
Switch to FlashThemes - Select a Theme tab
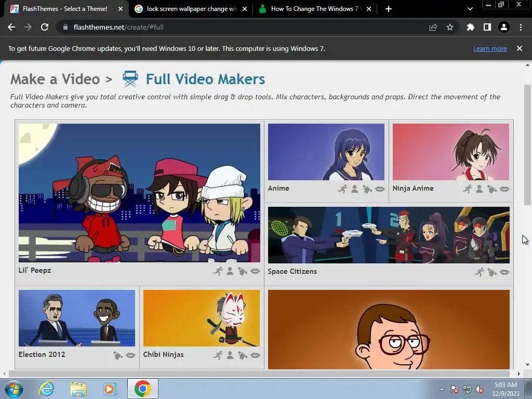pos(64,9)
